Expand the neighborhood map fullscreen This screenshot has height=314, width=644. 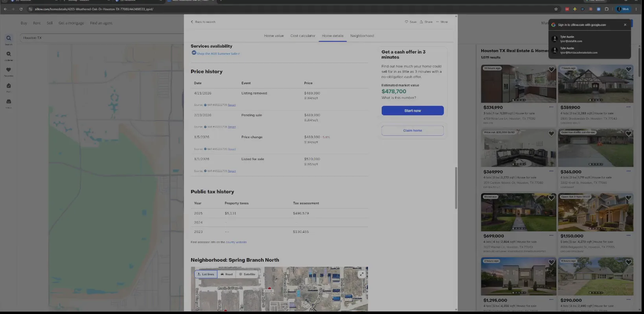point(361,274)
